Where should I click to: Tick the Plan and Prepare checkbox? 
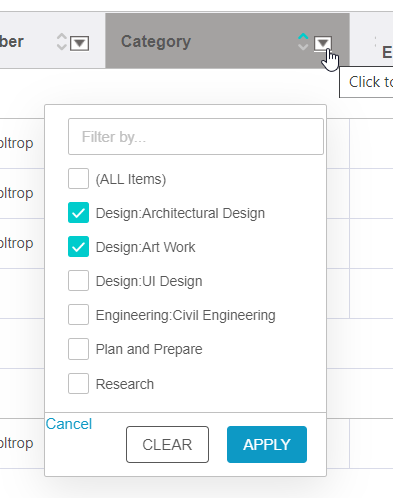click(x=78, y=349)
